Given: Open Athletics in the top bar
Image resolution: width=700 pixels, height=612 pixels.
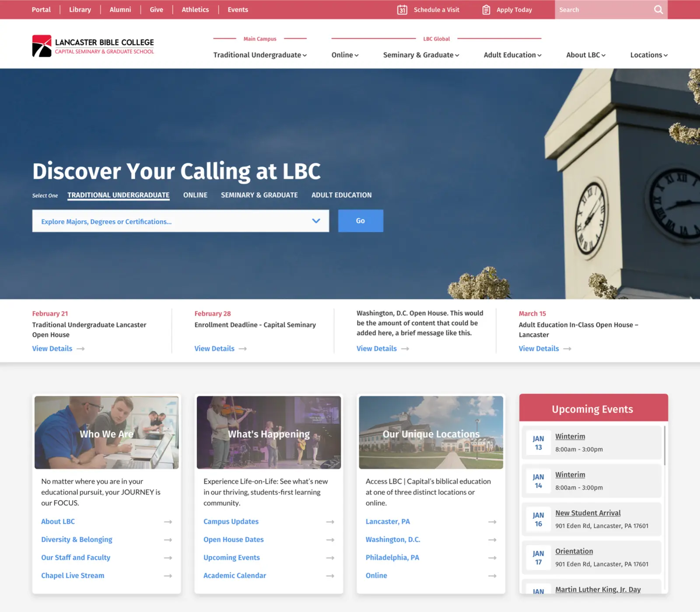Looking at the screenshot, I should tap(195, 10).
